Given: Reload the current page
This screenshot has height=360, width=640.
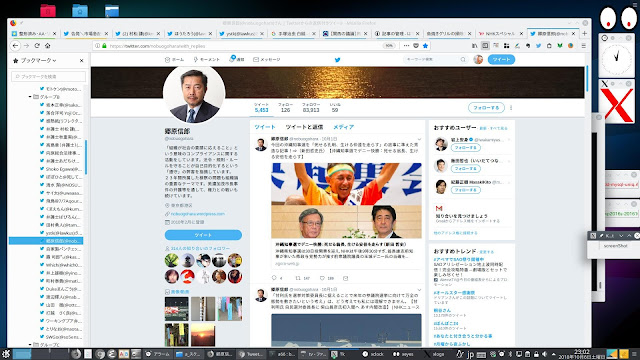Looking at the screenshot, I should 37,46.
